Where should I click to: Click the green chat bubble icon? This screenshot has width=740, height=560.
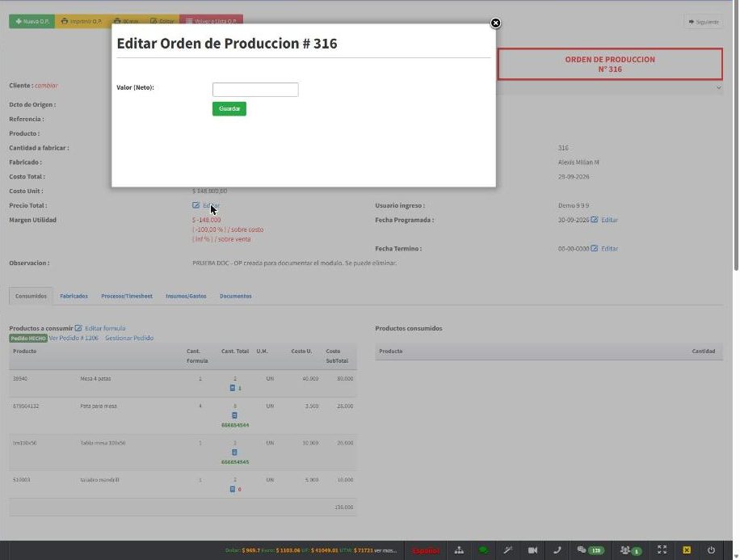click(483, 550)
